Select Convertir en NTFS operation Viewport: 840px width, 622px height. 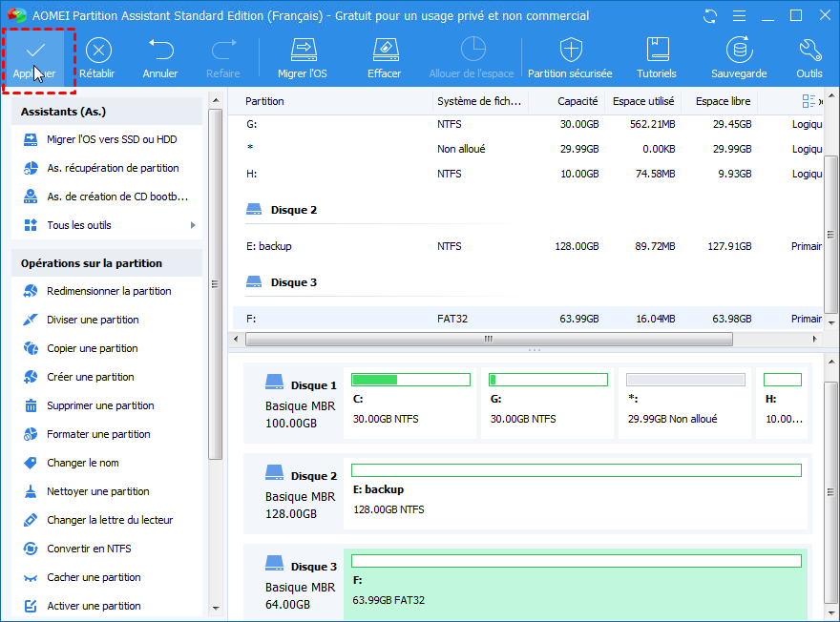pos(89,549)
